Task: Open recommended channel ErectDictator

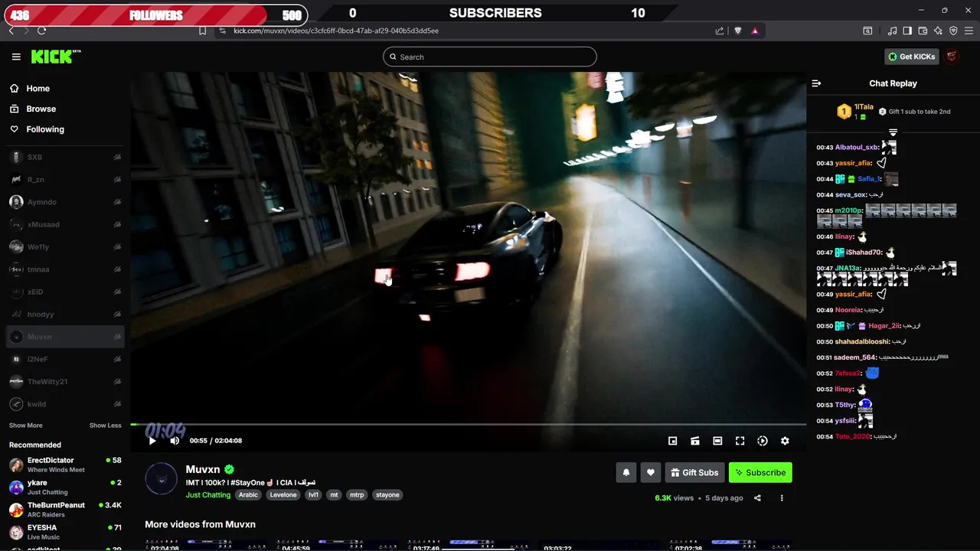Action: (65, 465)
